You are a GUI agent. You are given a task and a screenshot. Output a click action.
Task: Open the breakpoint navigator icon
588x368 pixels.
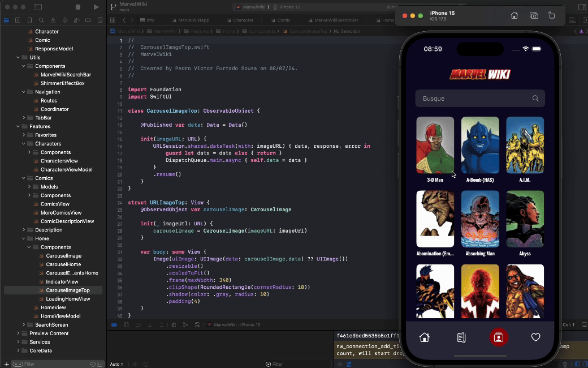pos(88,20)
